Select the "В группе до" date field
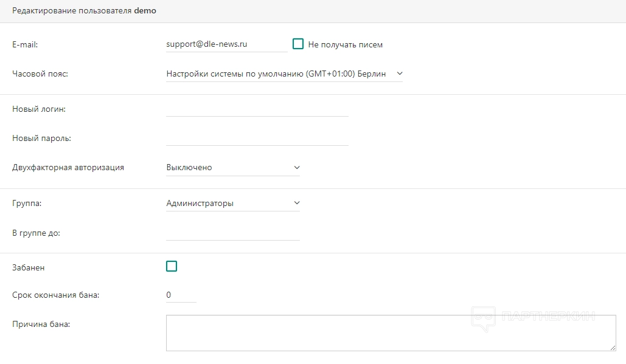 [x=232, y=232]
